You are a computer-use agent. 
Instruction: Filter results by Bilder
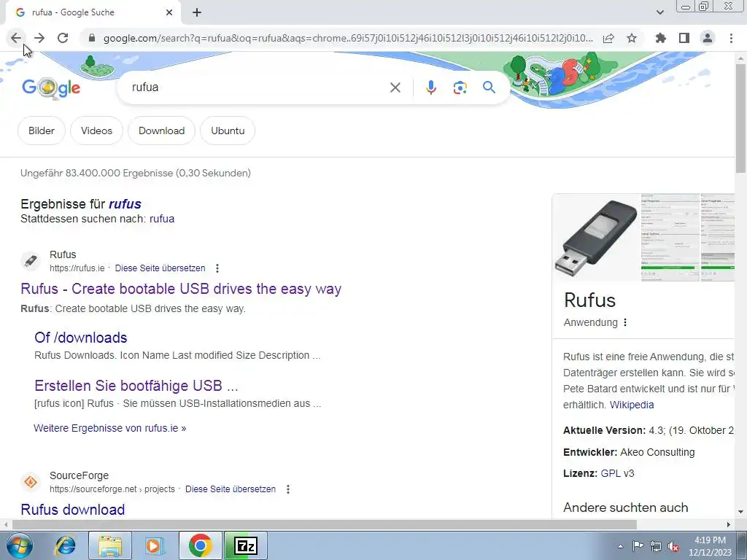(42, 131)
